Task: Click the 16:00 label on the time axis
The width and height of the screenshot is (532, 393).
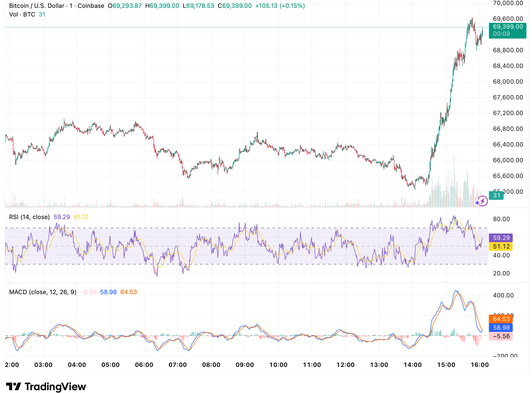Action: pos(480,364)
